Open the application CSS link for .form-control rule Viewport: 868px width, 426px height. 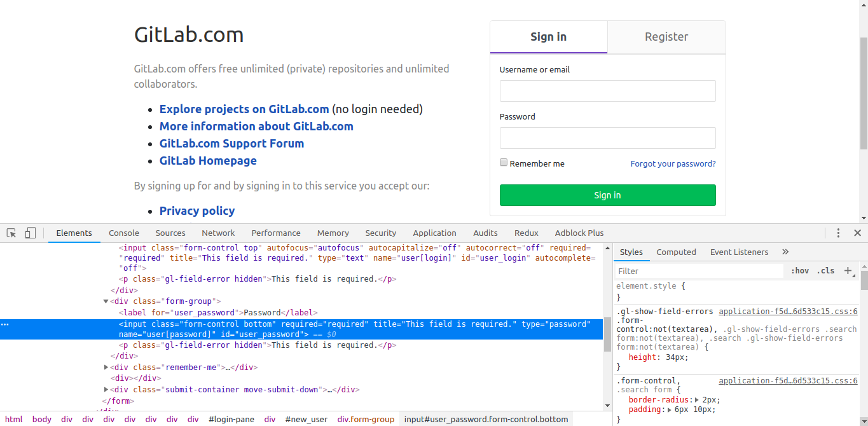[x=788, y=381]
